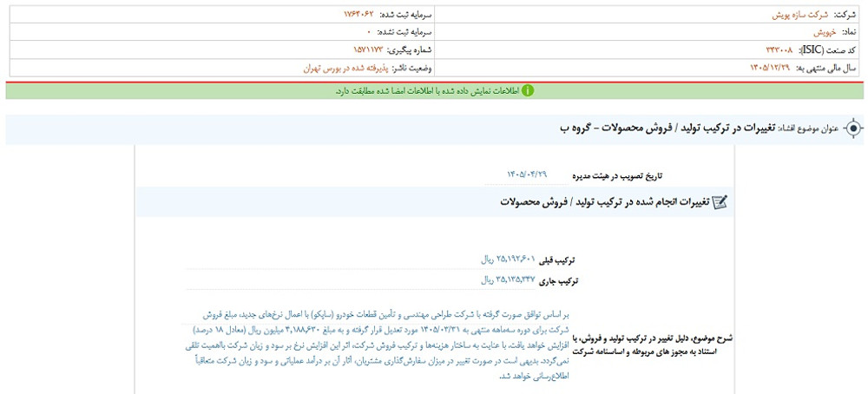Click the label تاریخ تصویب در هیئت مدیره
The height and width of the screenshot is (394, 868).
pyautogui.click(x=616, y=176)
